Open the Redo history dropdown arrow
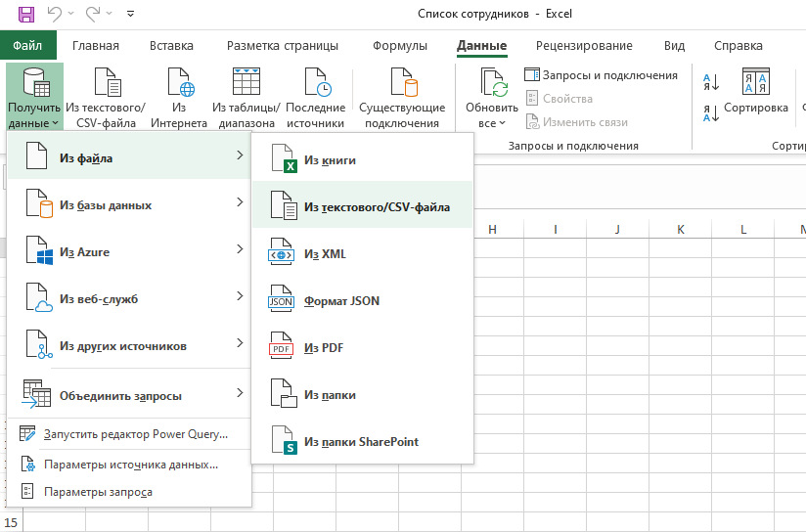Viewport: 806px width, 532px height. pyautogui.click(x=109, y=14)
